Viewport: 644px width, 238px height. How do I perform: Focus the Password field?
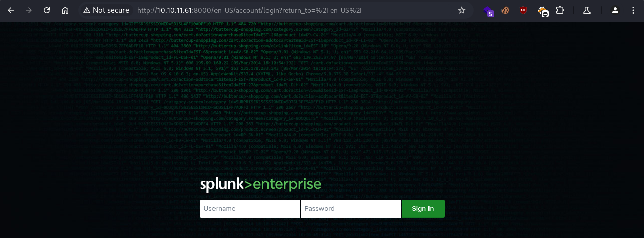coord(351,209)
